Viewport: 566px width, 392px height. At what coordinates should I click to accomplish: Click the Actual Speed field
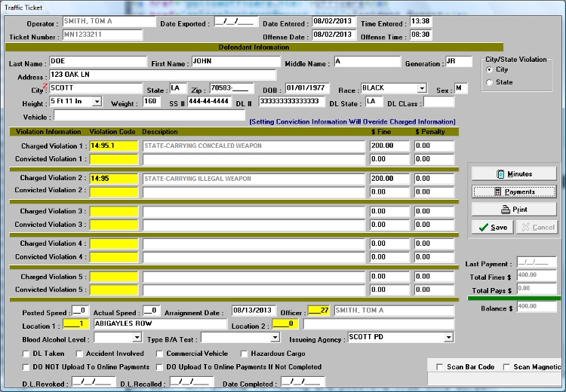(151, 311)
